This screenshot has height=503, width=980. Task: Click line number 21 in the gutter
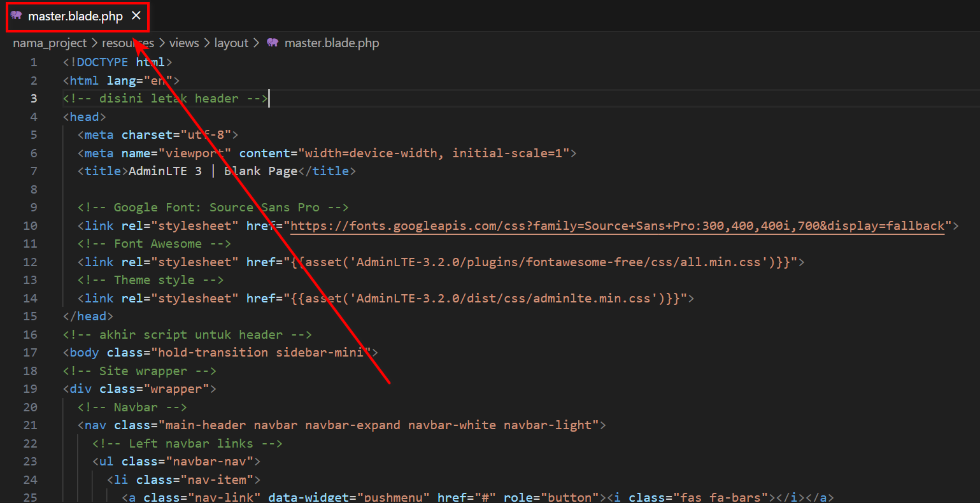pyautogui.click(x=31, y=425)
